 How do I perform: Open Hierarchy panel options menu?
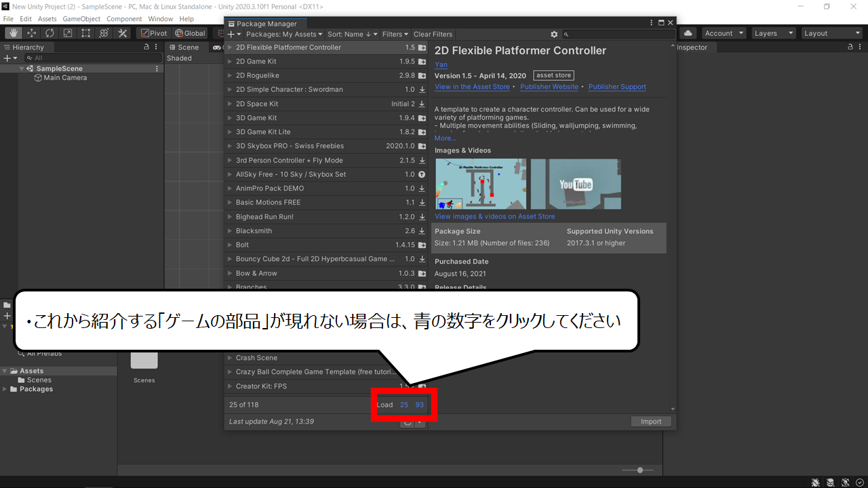157,47
